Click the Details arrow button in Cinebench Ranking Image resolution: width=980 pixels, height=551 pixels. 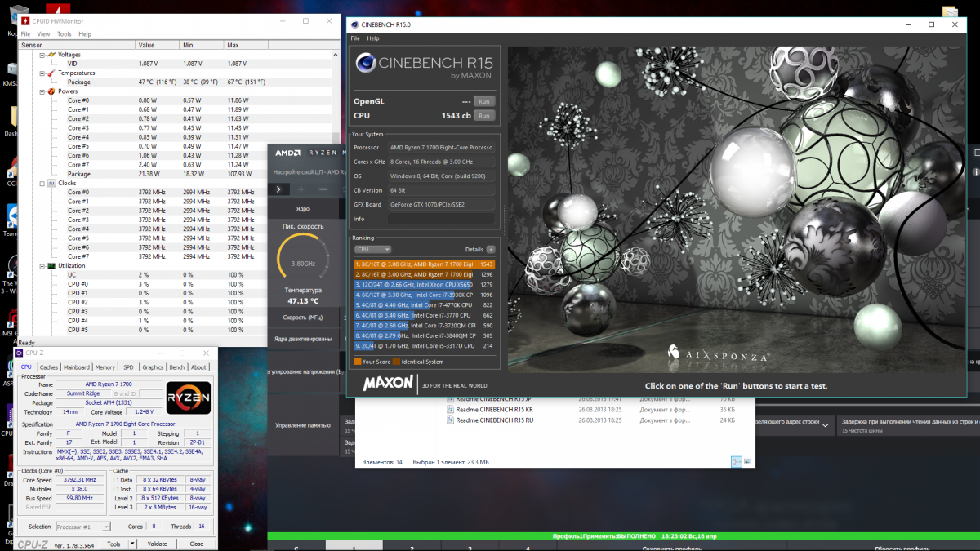(490, 249)
